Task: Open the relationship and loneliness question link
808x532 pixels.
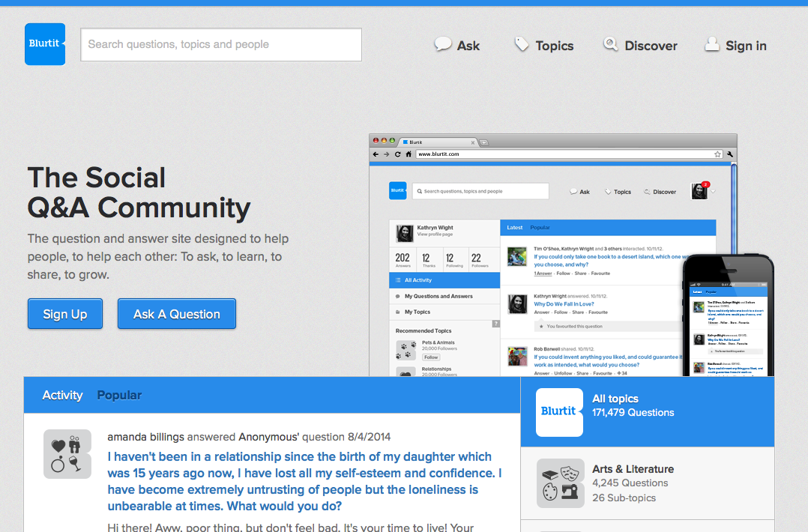Action: click(304, 481)
